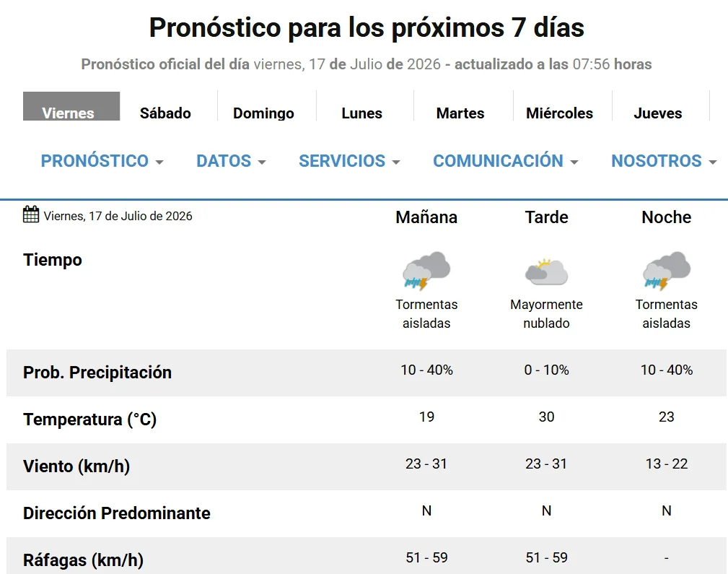Image resolution: width=728 pixels, height=574 pixels.
Task: Click the Tarde temperature value 30
Action: click(x=546, y=417)
